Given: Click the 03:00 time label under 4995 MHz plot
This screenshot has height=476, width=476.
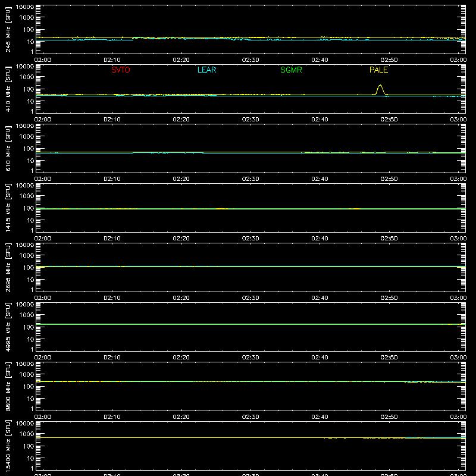Looking at the screenshot, I should click(x=458, y=358).
